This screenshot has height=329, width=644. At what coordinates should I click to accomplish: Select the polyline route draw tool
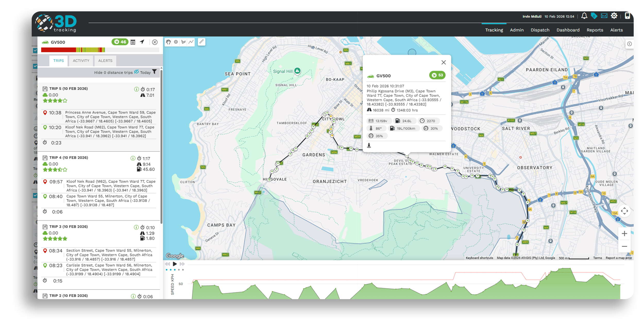coord(191,42)
